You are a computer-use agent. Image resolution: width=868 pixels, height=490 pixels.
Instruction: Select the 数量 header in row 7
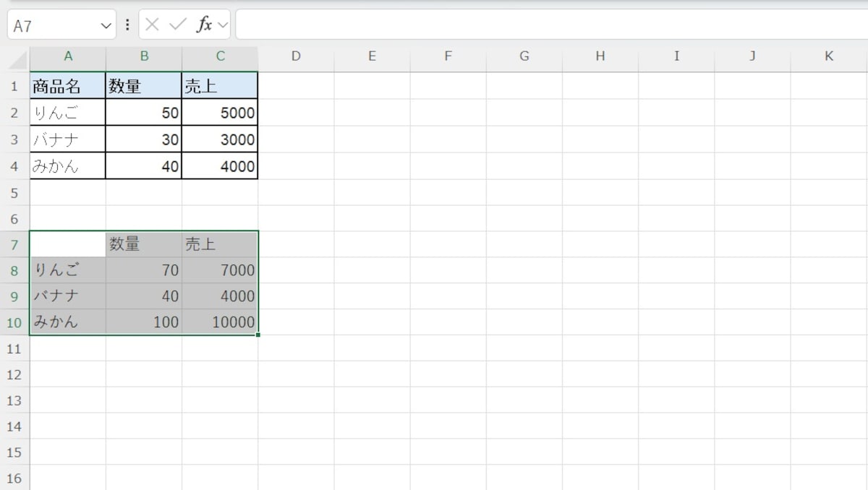click(x=143, y=244)
